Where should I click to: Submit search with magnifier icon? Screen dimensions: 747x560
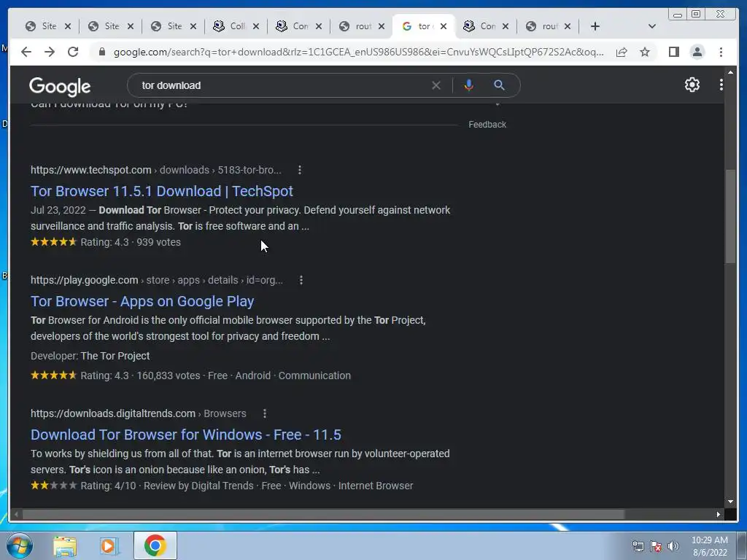pos(499,85)
